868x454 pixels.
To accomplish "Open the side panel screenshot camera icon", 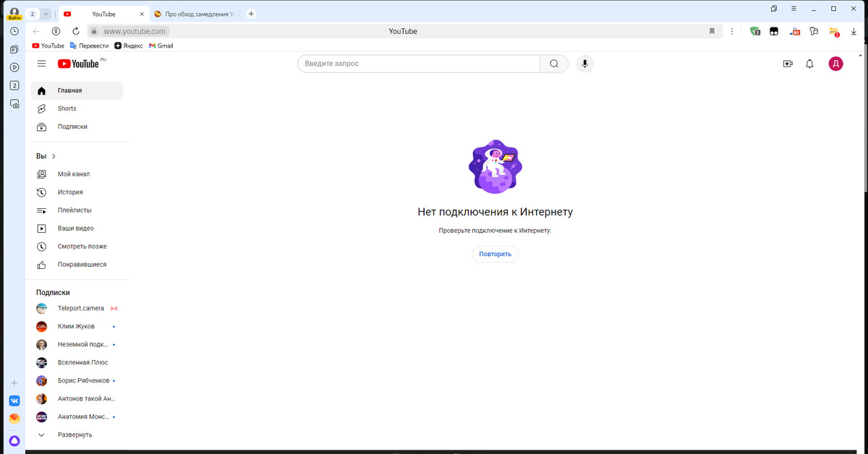I will pyautogui.click(x=14, y=103).
